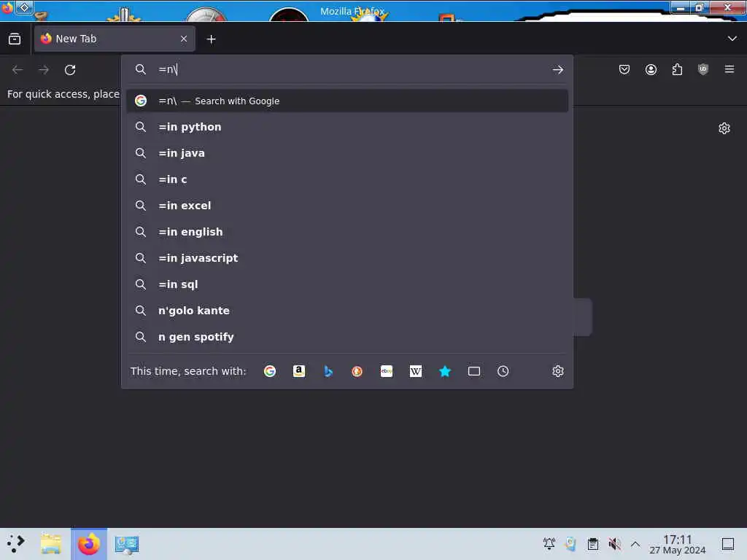This screenshot has width=747, height=560.
Task: Open Firefox View from the tab bar
Action: [x=15, y=39]
